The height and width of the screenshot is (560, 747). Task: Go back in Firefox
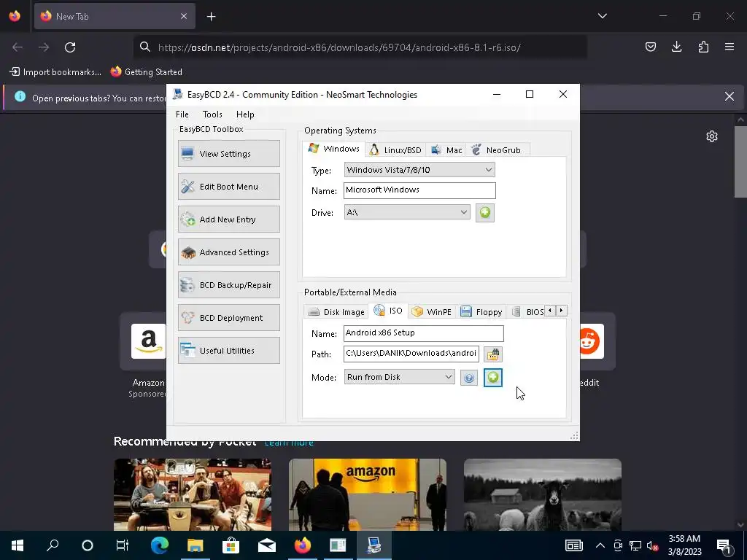click(x=18, y=47)
